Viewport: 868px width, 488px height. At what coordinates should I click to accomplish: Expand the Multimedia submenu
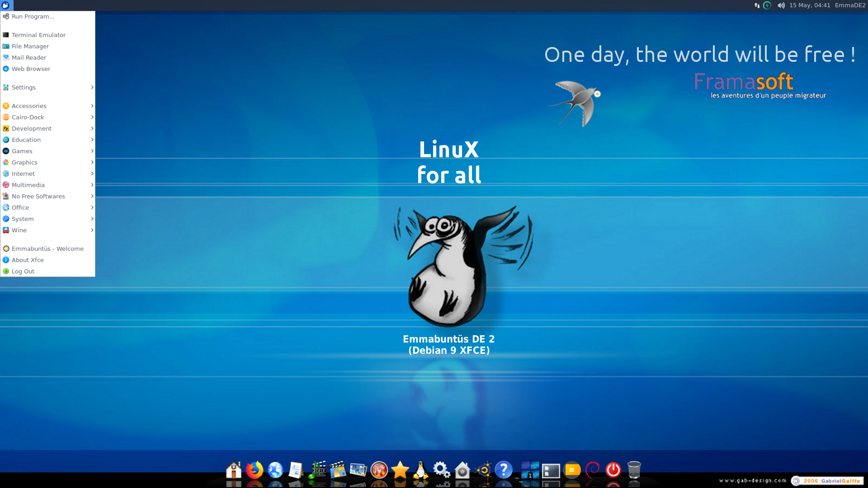point(47,185)
